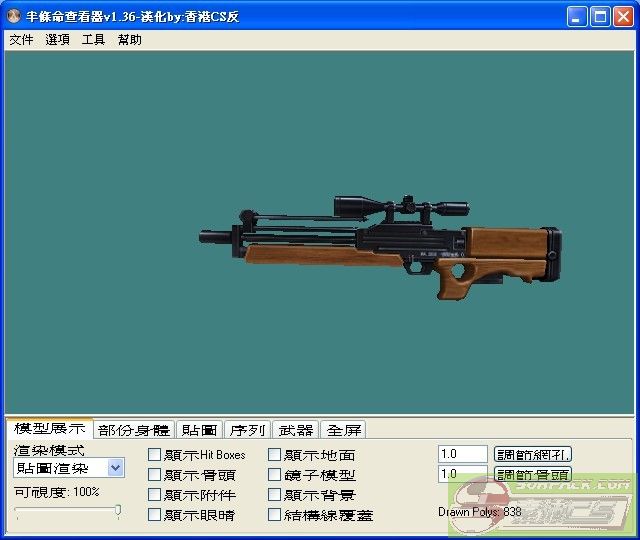Expand the 渲染模式 dropdown
This screenshot has width=640, height=540.
115,468
